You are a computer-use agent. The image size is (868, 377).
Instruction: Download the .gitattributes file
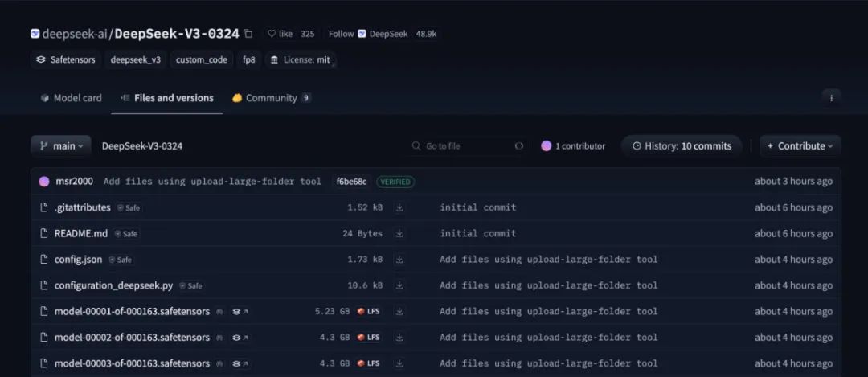tap(399, 207)
